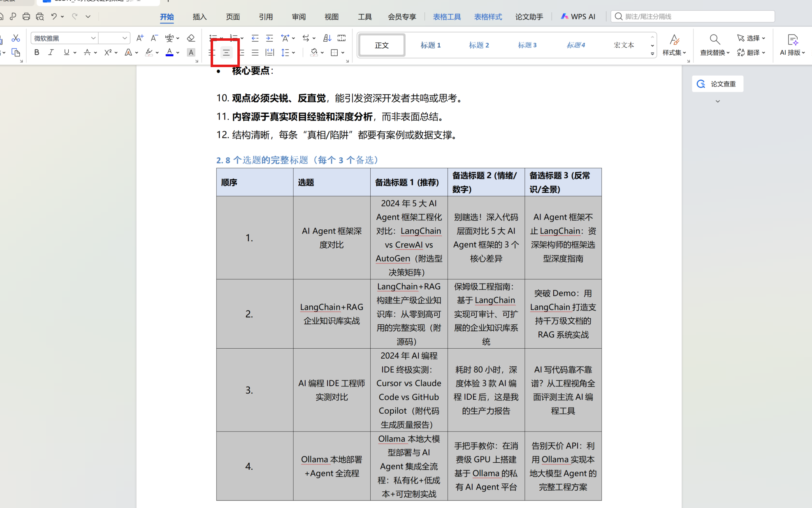The width and height of the screenshot is (812, 508).
Task: Apply the 标题 2 style
Action: (479, 45)
